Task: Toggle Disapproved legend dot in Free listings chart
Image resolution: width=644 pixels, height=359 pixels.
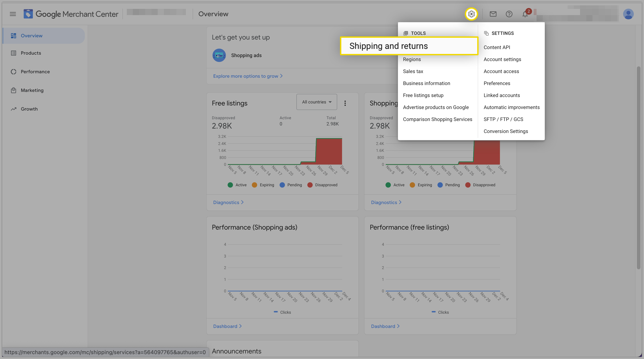Action: (310, 185)
